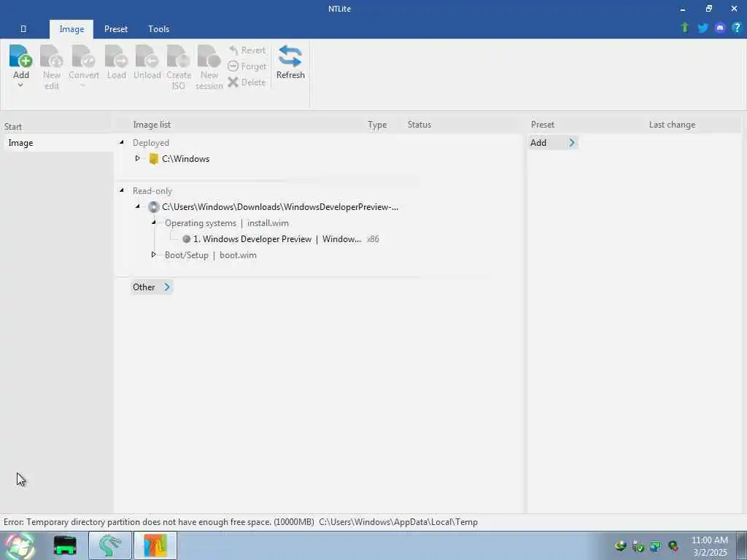Screen dimensions: 747x560
Task: Select the C:\Windows folder icon
Action: (153, 158)
